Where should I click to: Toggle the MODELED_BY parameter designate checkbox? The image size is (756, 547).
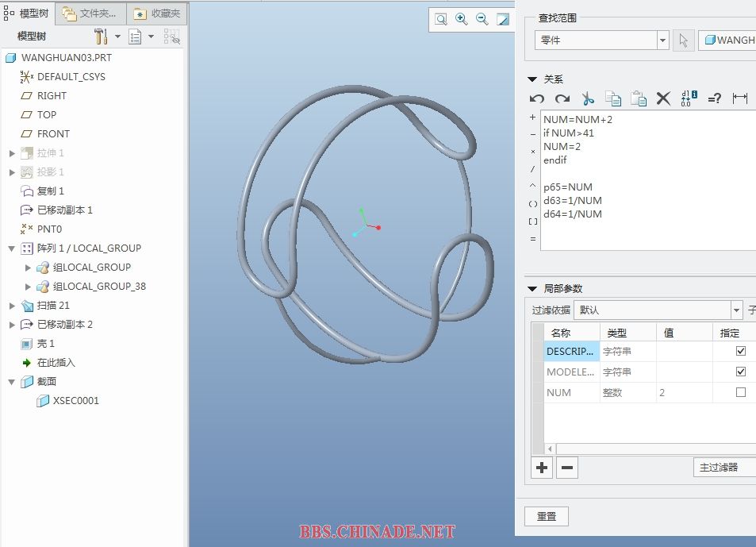click(741, 372)
